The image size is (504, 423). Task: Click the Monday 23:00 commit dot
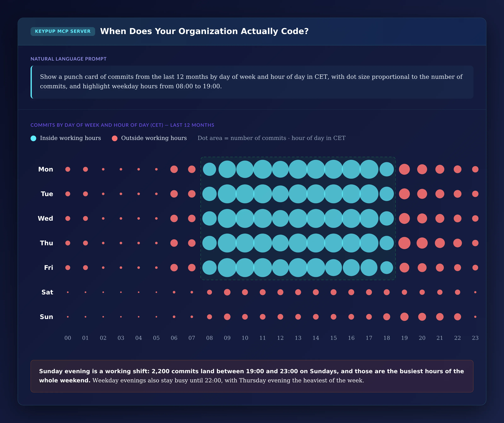[x=475, y=169]
